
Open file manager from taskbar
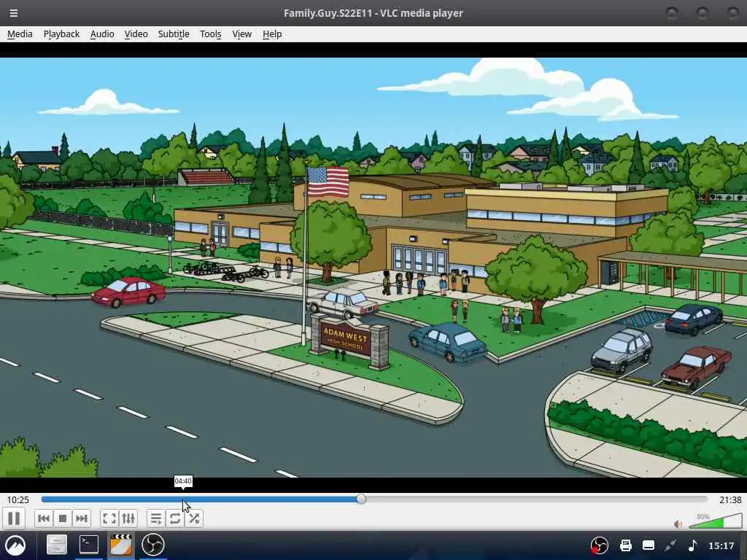pyautogui.click(x=56, y=545)
